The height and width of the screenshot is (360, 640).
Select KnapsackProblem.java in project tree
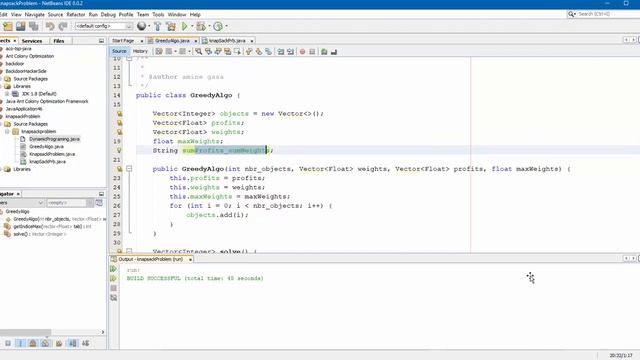(x=52, y=154)
